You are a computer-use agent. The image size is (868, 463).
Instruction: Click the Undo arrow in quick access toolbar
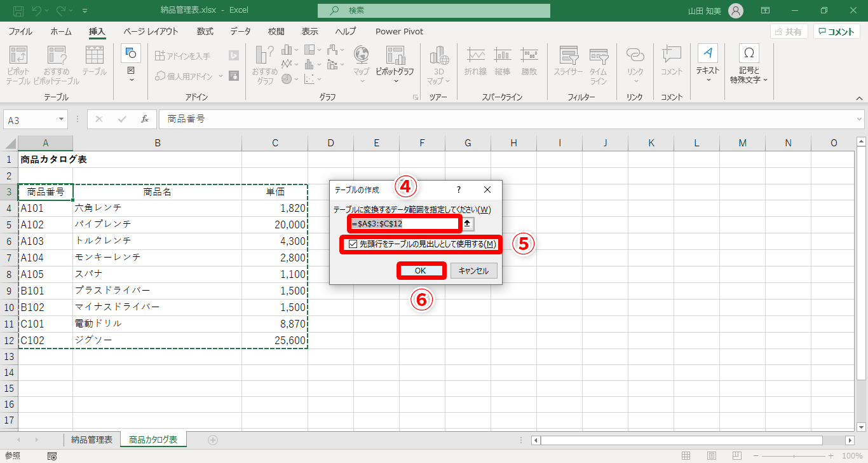point(37,11)
